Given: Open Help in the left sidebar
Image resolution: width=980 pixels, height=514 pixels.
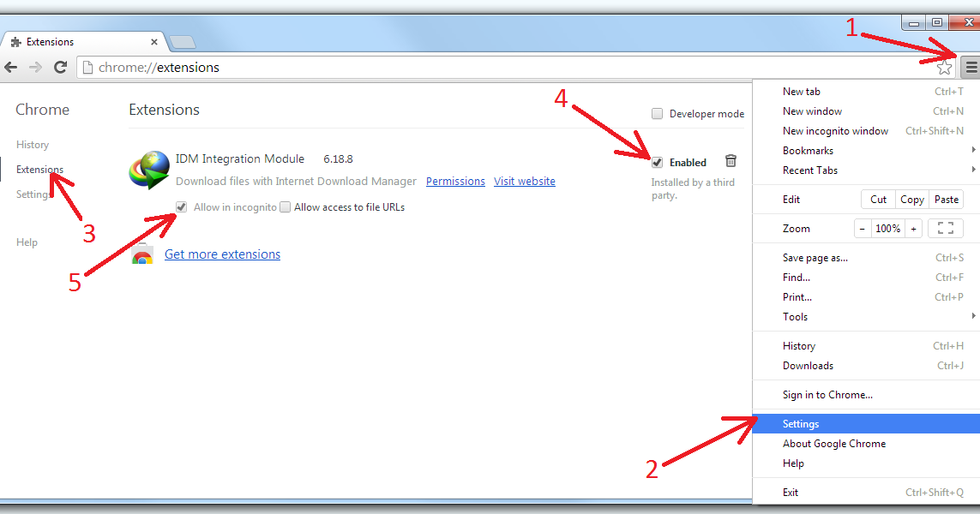Looking at the screenshot, I should click(27, 242).
